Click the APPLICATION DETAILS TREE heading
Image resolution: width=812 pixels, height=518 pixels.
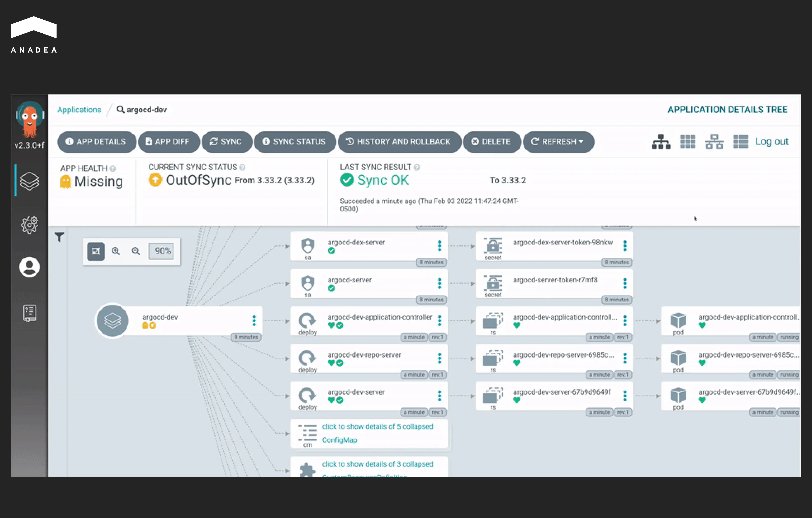pyautogui.click(x=727, y=110)
